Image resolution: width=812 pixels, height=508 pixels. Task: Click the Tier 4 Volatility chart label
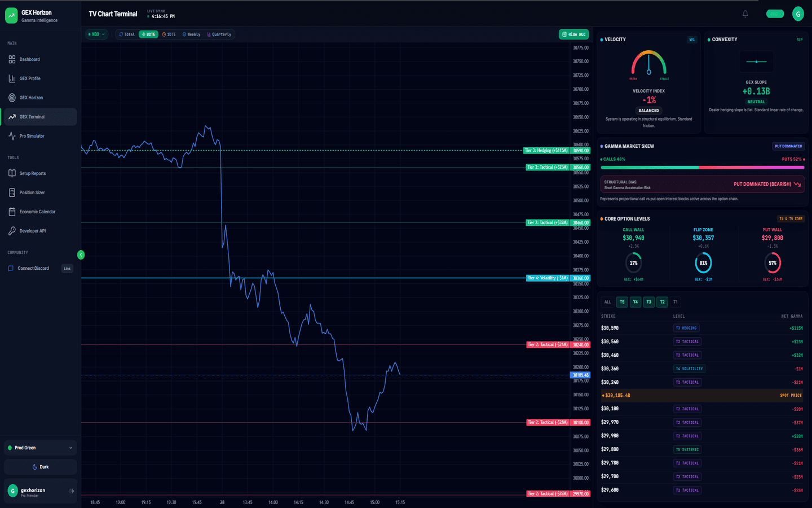point(548,278)
